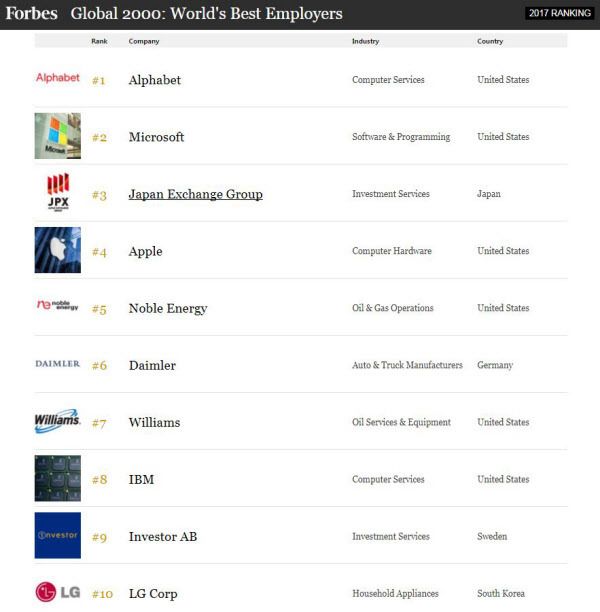The image size is (600, 612).
Task: Click the Apple logo photo thumbnail
Action: tap(58, 250)
